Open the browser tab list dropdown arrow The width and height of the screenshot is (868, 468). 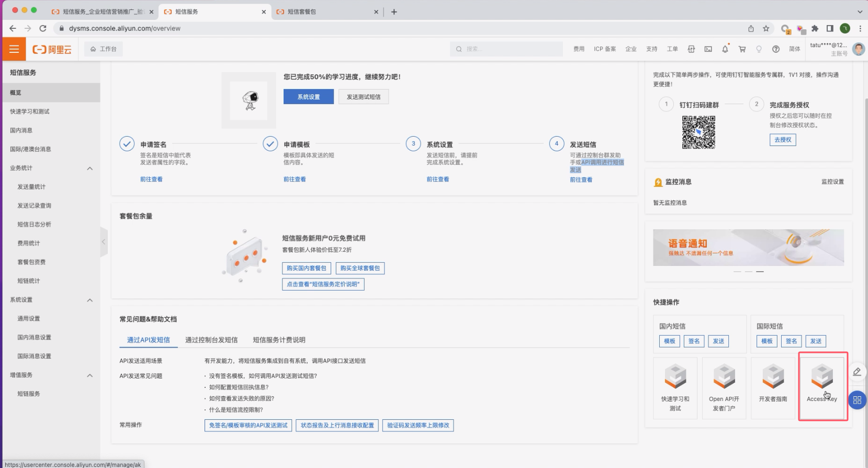pos(860,12)
